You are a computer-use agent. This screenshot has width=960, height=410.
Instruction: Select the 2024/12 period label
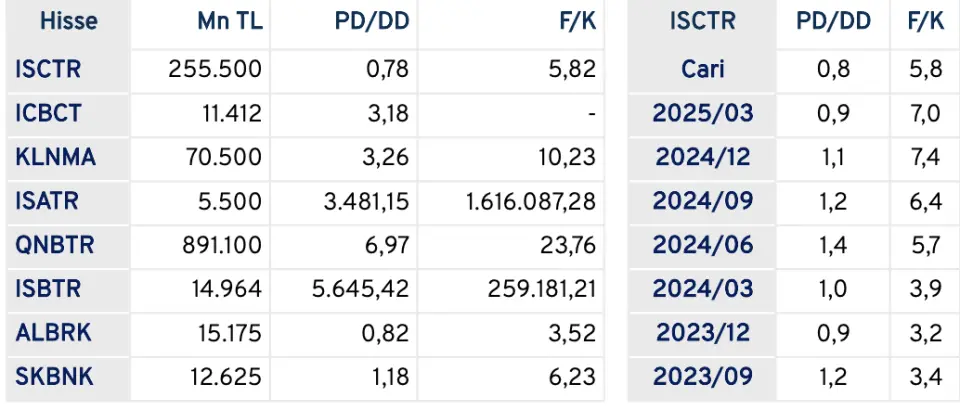[703, 157]
